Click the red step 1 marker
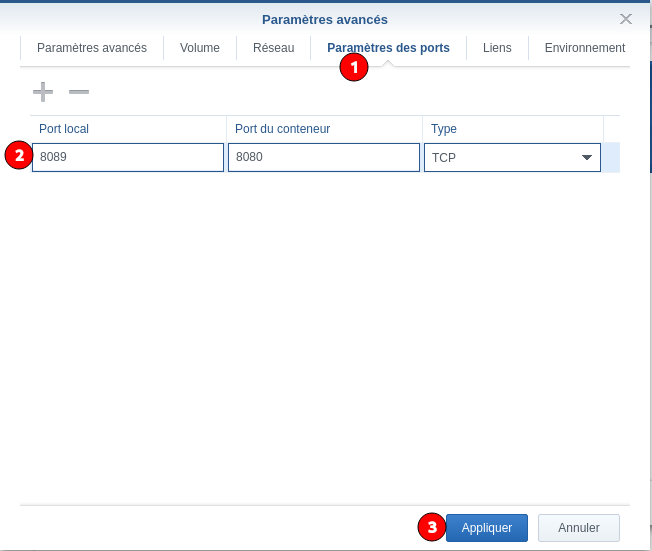652x551 pixels. (354, 67)
